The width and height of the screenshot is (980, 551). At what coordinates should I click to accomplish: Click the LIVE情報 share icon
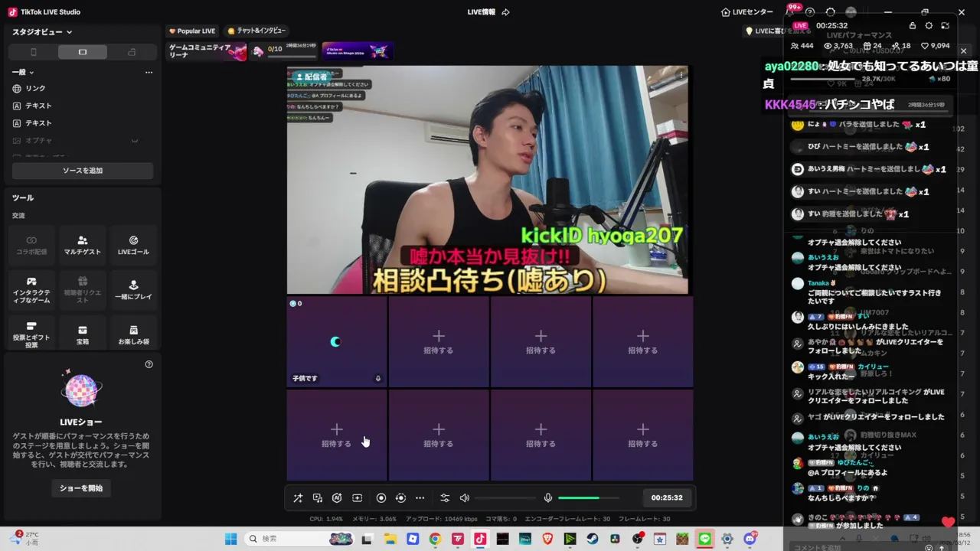tap(506, 12)
